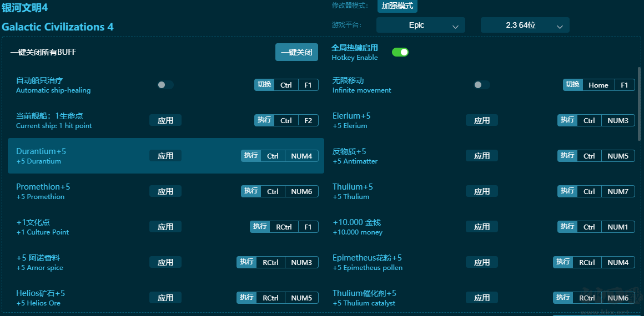Apply +10.000 money cheat
This screenshot has height=316, width=644.
[482, 227]
